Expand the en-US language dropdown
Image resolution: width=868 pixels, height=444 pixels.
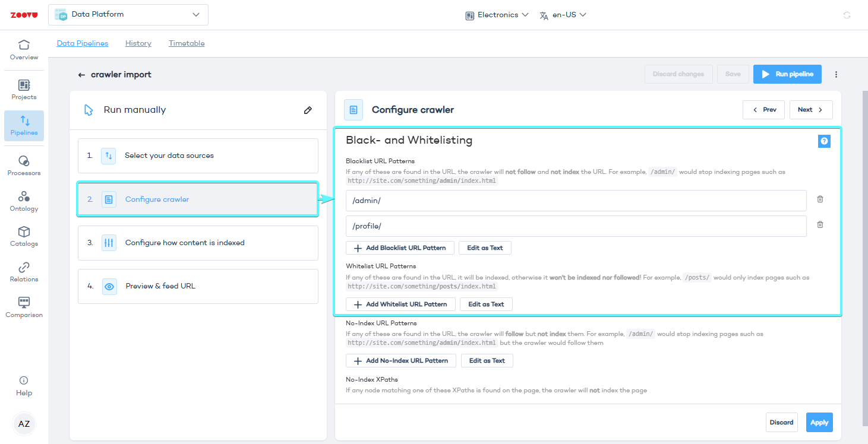point(563,15)
